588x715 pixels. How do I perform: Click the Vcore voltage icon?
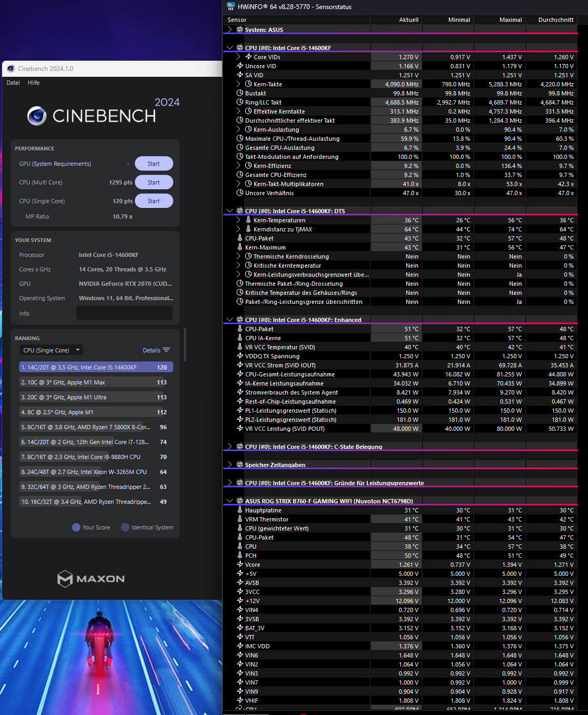pos(240,565)
